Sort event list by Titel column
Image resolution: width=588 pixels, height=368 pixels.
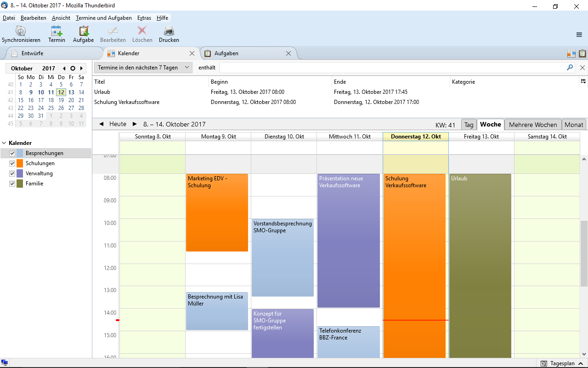(150, 81)
